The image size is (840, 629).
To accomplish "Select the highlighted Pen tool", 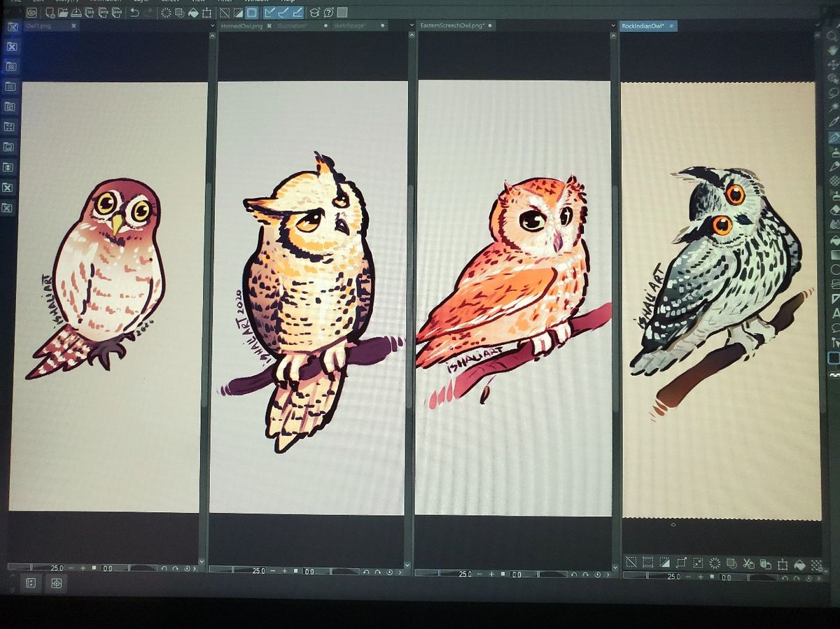I will tap(833, 137).
